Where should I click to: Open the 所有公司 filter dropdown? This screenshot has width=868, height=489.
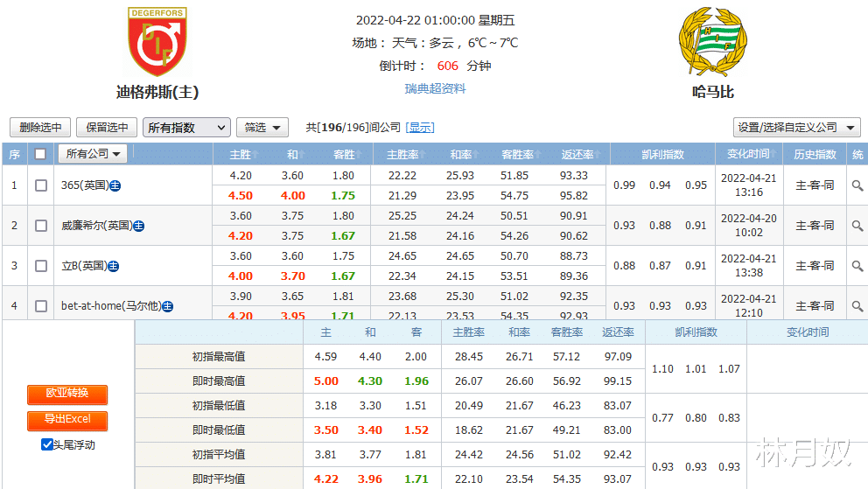(x=93, y=153)
